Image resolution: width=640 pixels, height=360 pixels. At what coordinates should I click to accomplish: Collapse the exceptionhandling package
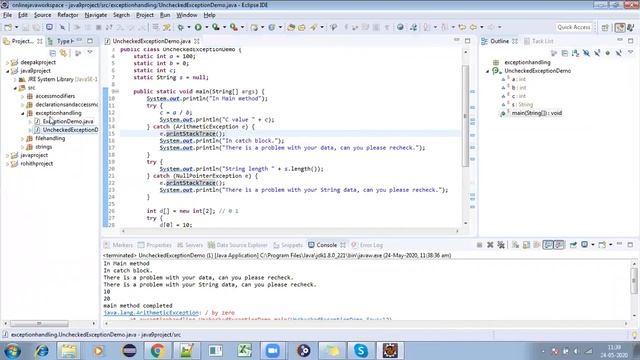pos(22,113)
